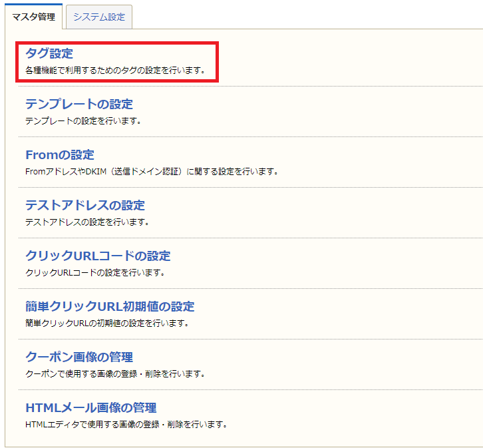Click the FromアドレスやDKIM description text
The height and width of the screenshot is (448, 483).
152,171
